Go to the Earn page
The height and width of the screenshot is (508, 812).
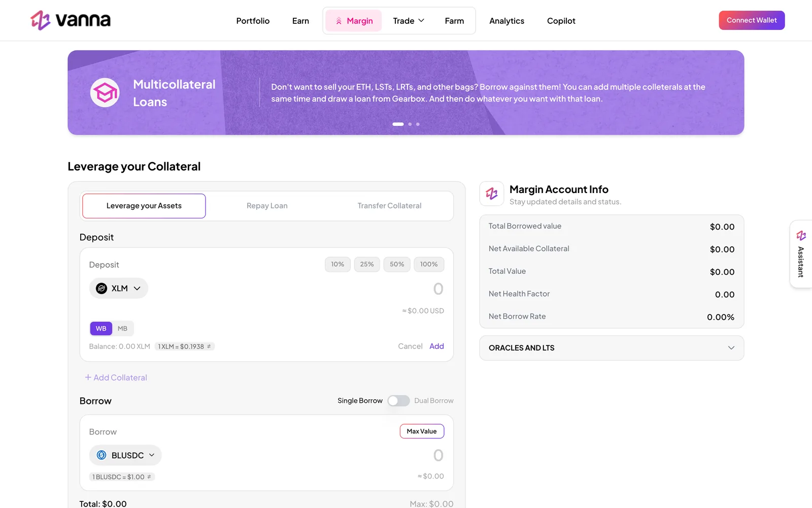pyautogui.click(x=300, y=21)
